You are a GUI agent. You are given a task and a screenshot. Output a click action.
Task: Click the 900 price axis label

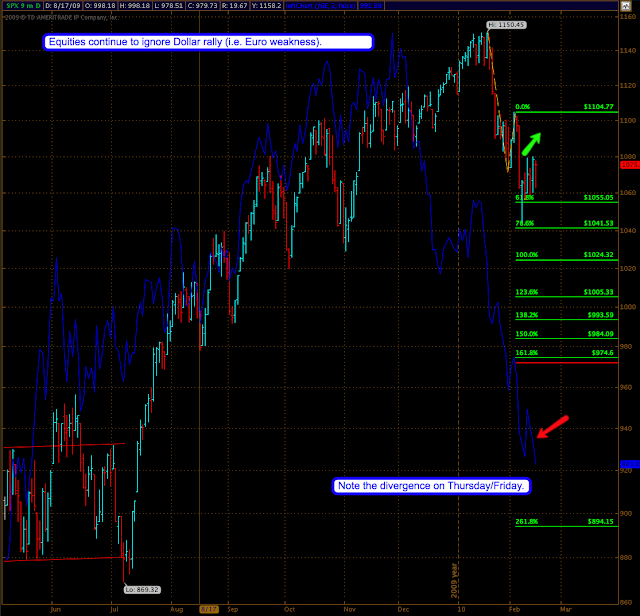[626, 514]
